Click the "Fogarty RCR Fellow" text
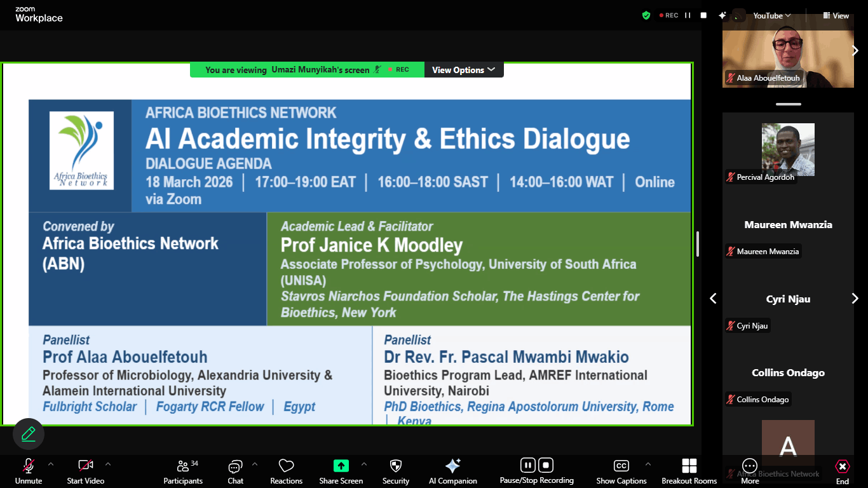Viewport: 868px width, 488px height. (x=210, y=407)
